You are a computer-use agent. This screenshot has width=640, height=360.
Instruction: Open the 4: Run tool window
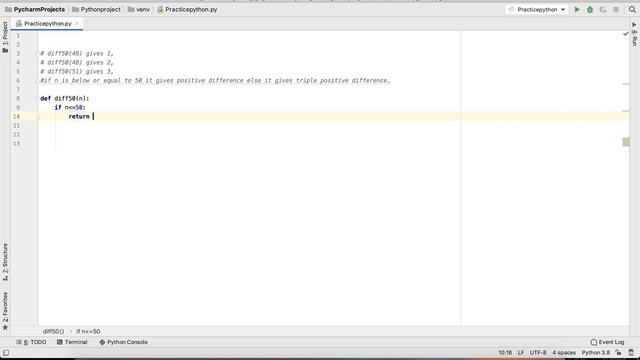(634, 34)
